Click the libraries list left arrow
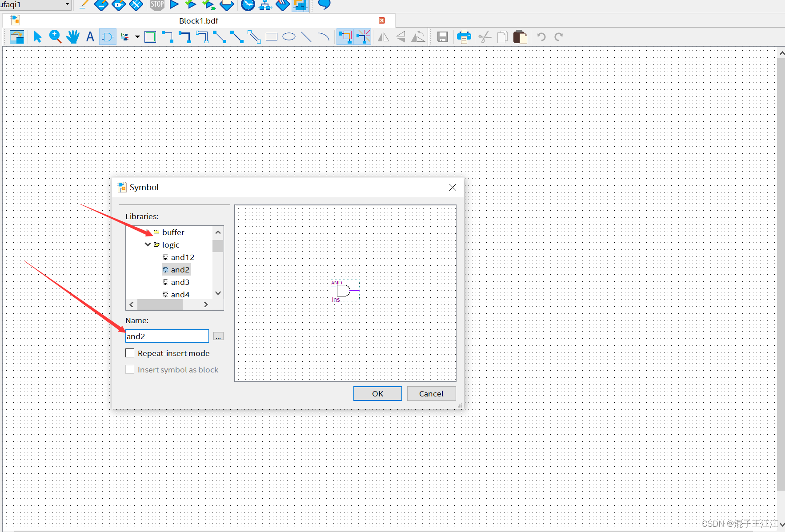Screen dimensions: 785x532 click(x=132, y=304)
